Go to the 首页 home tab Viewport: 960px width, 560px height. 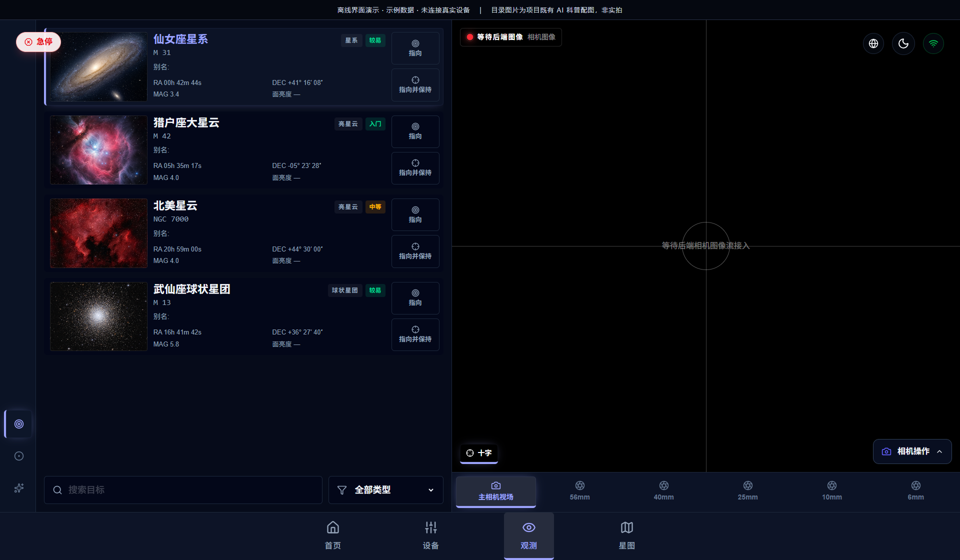333,535
